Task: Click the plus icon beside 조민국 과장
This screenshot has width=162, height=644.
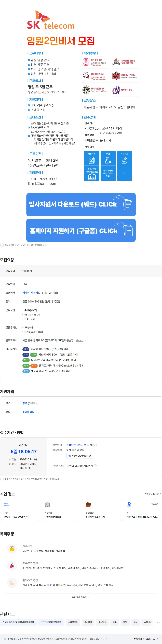Action: tap(95, 466)
